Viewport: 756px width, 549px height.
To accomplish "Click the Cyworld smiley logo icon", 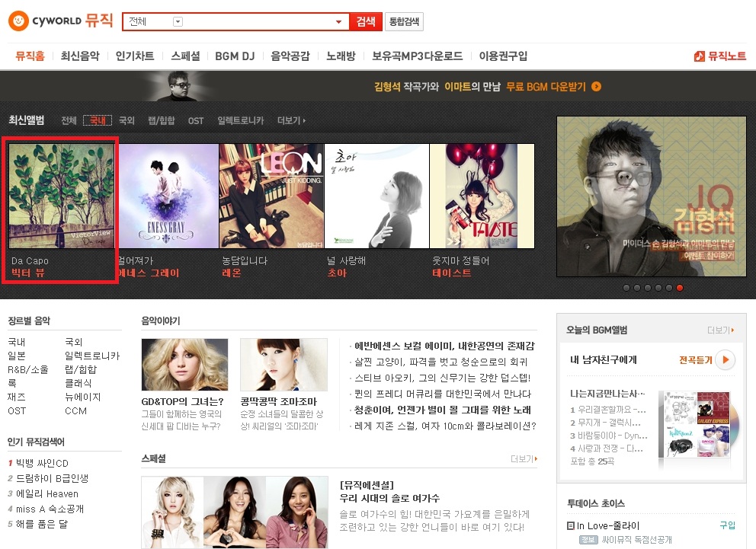I will [x=18, y=21].
